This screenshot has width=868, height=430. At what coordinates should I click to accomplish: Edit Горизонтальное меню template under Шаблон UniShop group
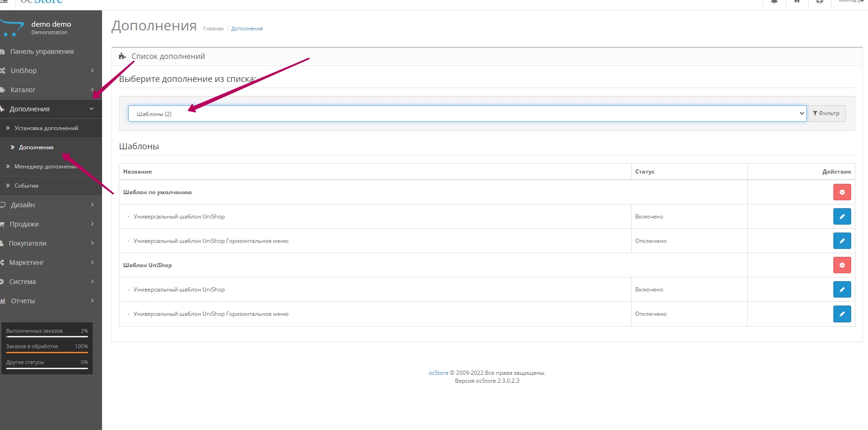[x=842, y=314]
